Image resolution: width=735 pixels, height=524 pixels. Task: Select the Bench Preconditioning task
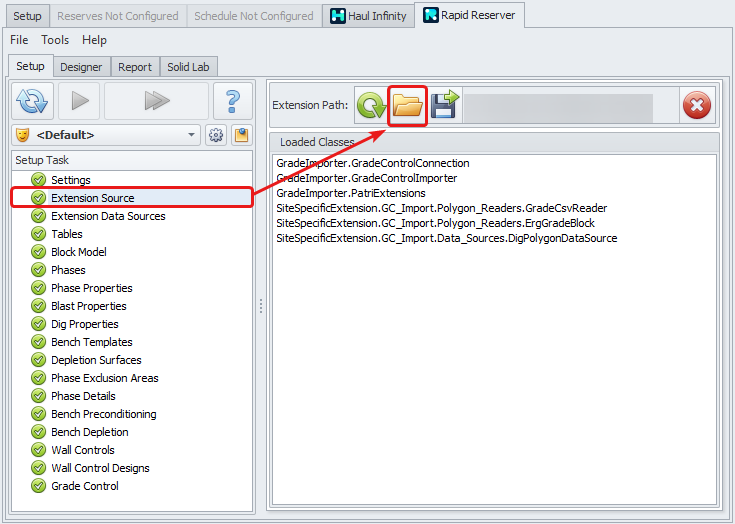point(104,414)
